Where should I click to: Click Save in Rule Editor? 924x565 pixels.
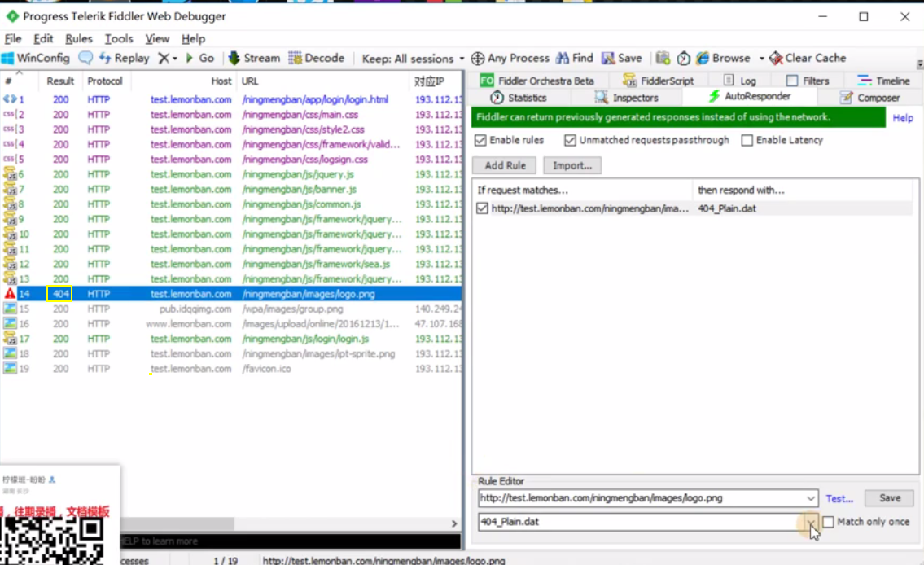coord(889,498)
